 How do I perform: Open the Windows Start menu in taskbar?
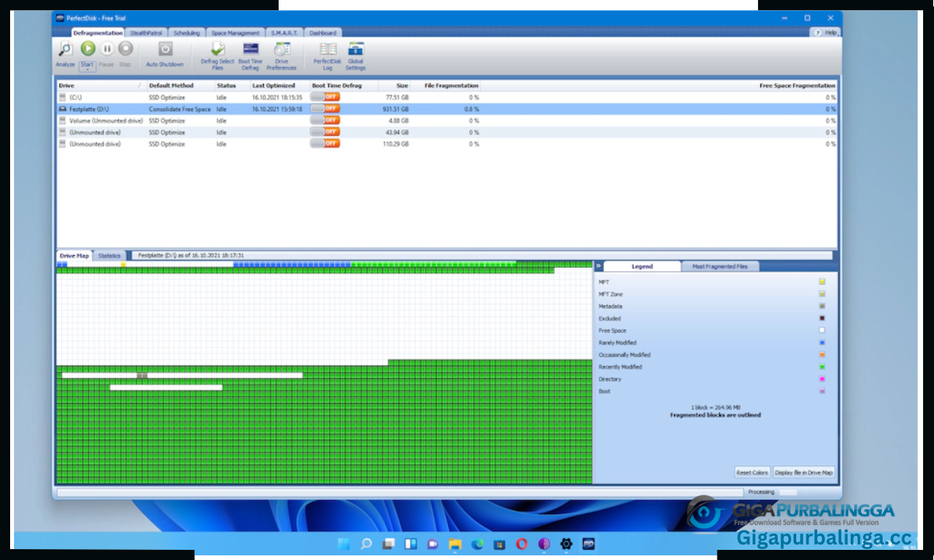(x=343, y=544)
